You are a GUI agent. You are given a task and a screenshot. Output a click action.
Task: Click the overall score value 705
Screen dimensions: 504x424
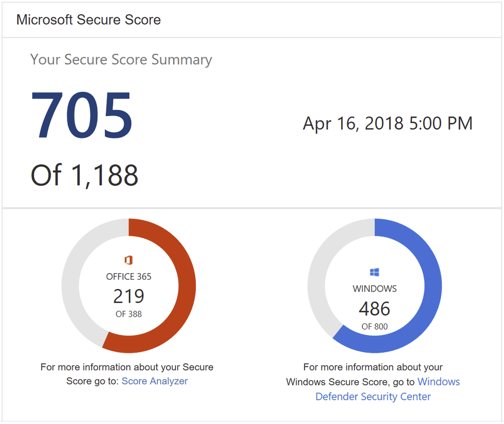[82, 115]
